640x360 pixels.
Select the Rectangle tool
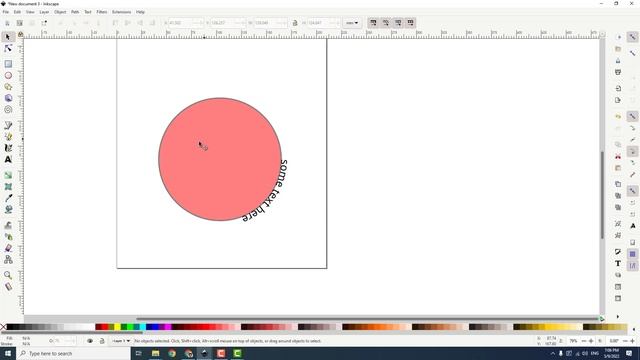pos(8,64)
